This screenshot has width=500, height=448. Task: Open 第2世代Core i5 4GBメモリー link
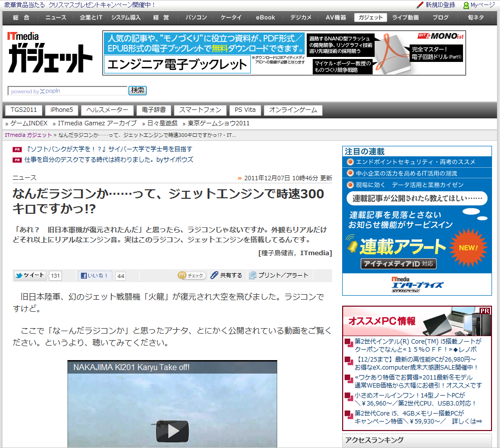point(418,417)
